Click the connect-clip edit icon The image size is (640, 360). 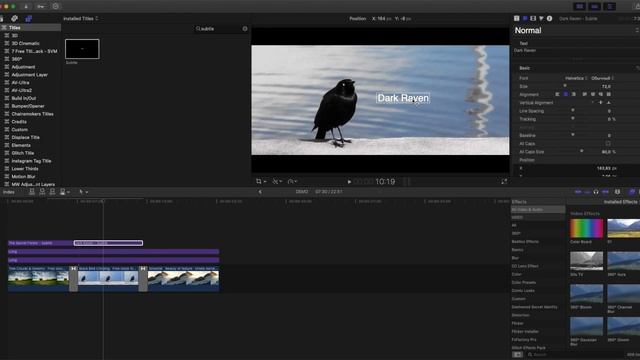click(x=32, y=192)
